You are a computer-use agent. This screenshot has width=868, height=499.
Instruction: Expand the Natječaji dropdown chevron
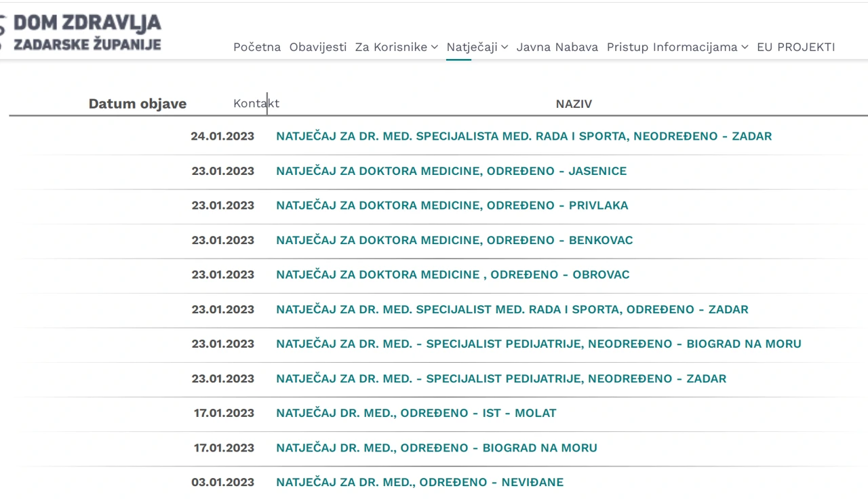505,47
